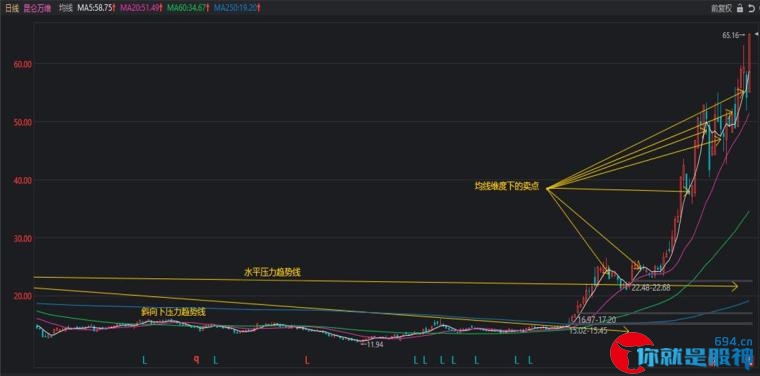Image resolution: width=760 pixels, height=376 pixels.
Task: Click the red L event marker
Action: click(x=306, y=360)
